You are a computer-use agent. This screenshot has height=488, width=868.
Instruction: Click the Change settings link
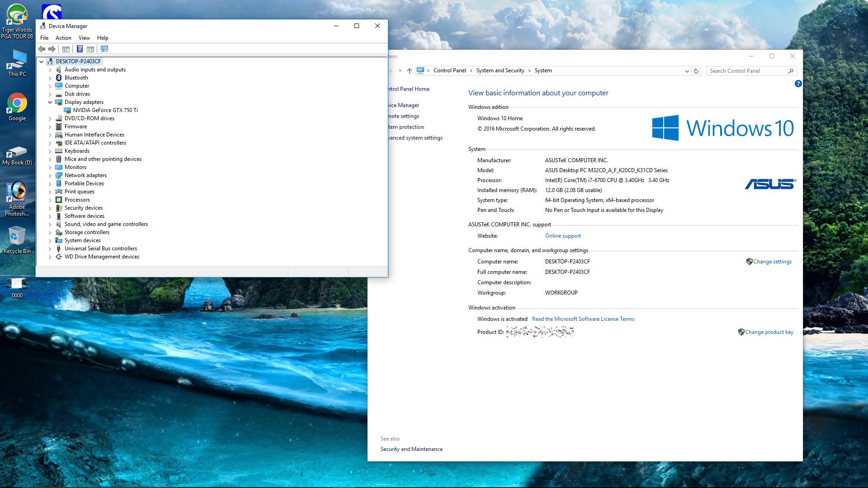click(x=772, y=262)
